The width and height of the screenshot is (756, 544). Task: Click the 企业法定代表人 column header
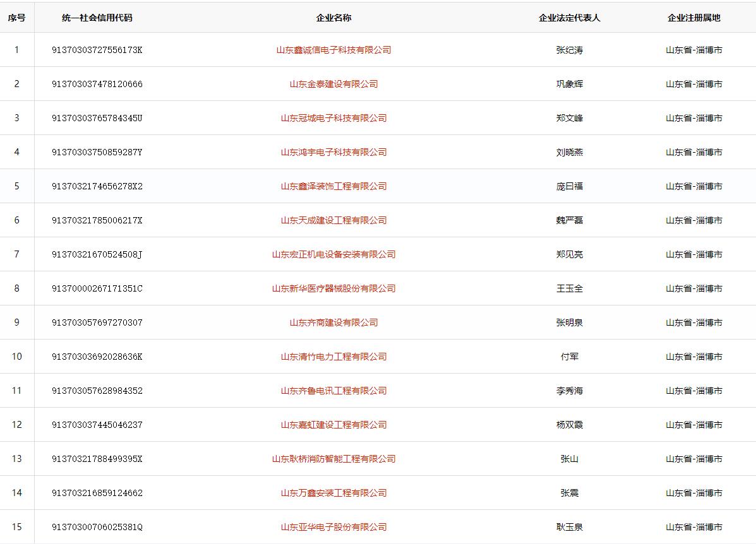[569, 18]
